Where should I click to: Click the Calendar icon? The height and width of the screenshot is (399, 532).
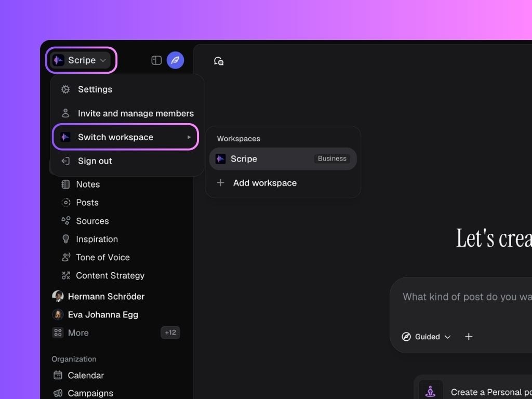click(x=58, y=375)
